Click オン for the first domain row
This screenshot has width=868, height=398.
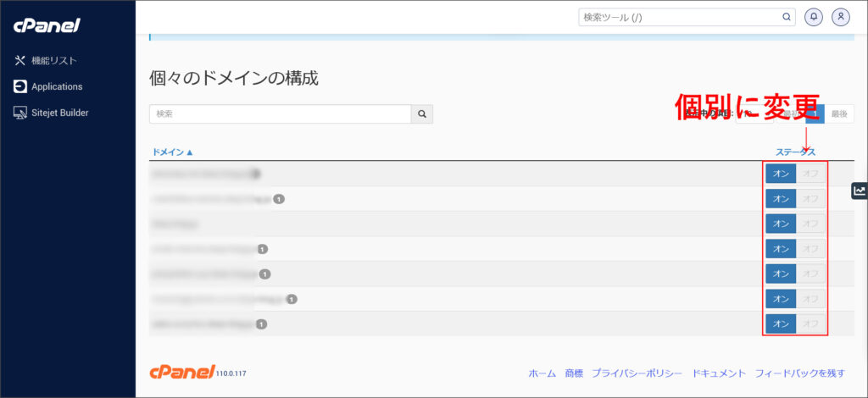point(781,174)
